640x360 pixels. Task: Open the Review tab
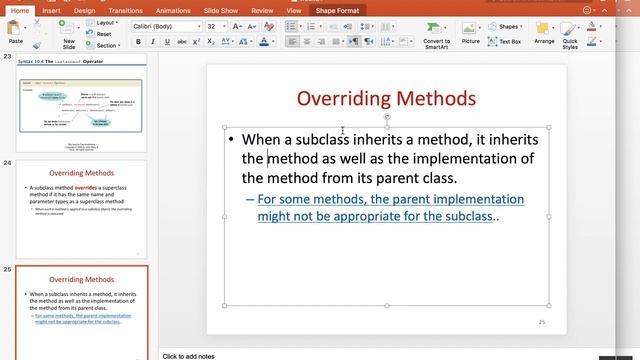point(262,11)
